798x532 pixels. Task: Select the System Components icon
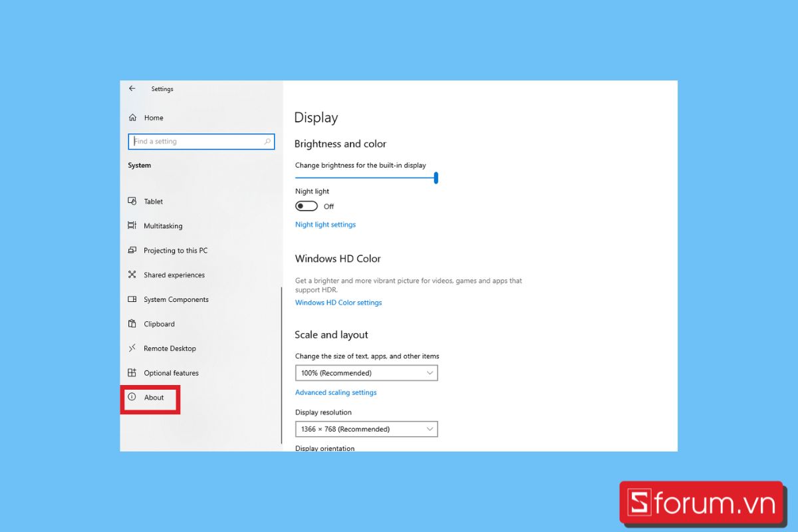click(132, 299)
